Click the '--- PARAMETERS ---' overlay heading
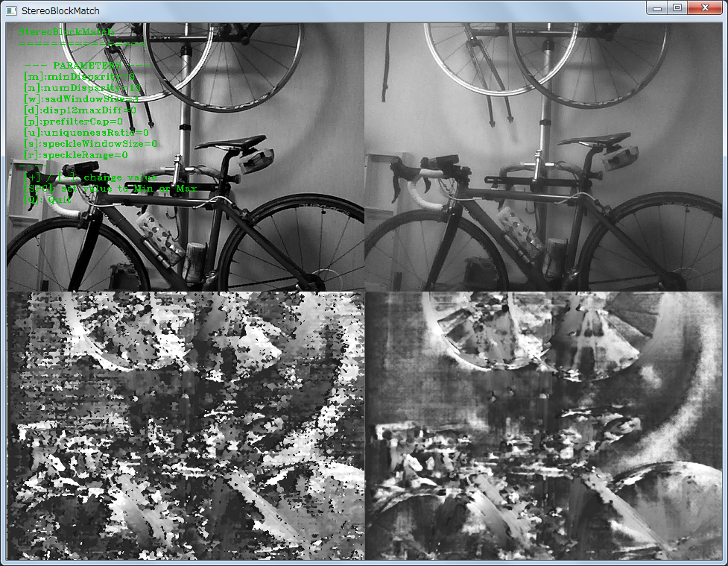Viewport: 728px width, 566px height. click(x=88, y=66)
